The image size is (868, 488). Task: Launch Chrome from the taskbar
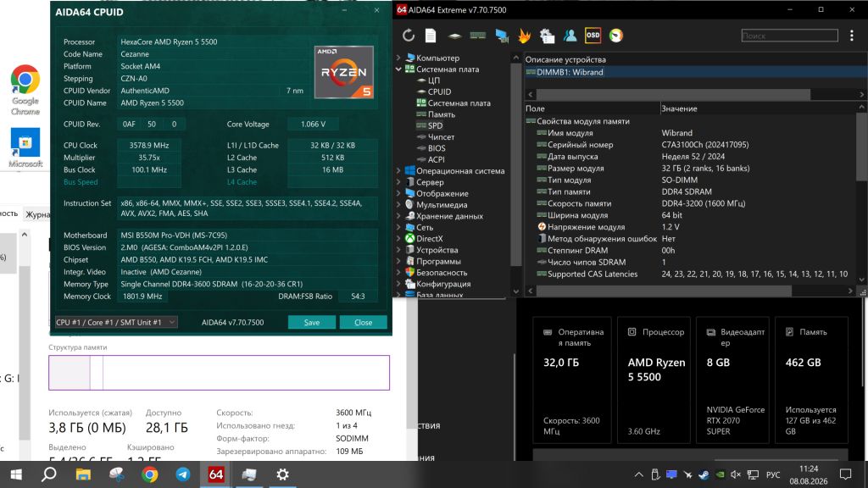pyautogui.click(x=149, y=474)
